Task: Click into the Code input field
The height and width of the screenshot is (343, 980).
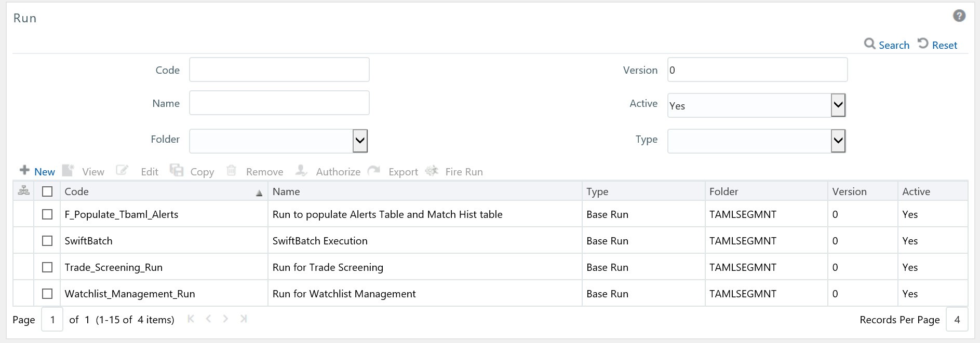Action: [x=279, y=70]
